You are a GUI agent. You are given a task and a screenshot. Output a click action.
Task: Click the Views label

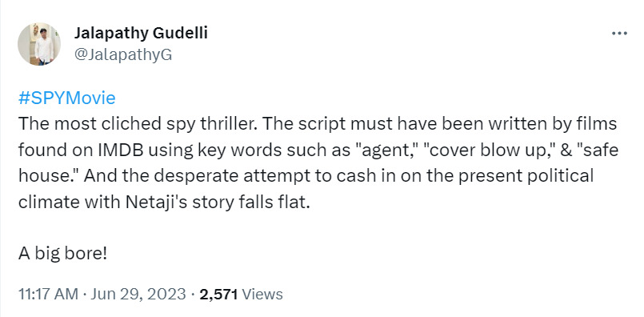(262, 295)
